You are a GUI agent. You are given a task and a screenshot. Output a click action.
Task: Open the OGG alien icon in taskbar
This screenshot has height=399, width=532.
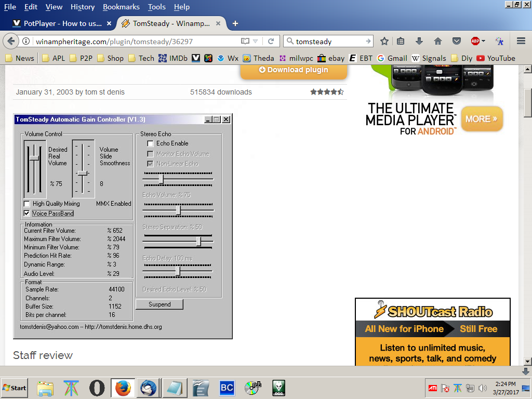278,388
